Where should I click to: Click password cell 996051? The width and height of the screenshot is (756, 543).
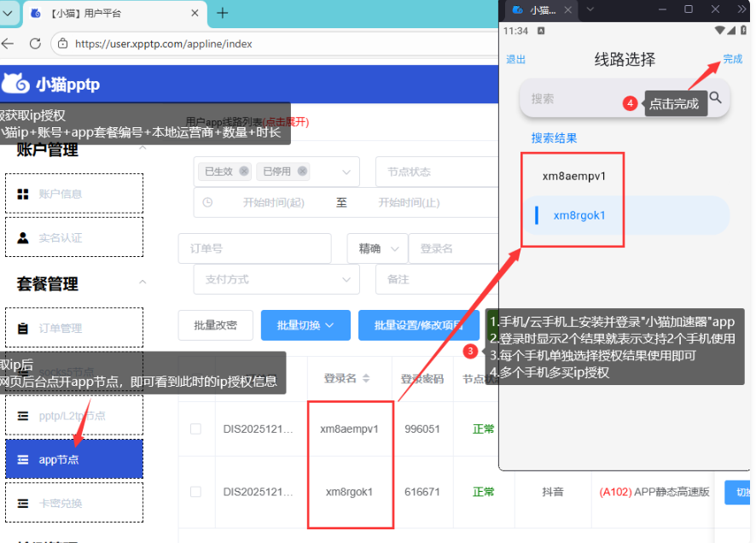(422, 429)
